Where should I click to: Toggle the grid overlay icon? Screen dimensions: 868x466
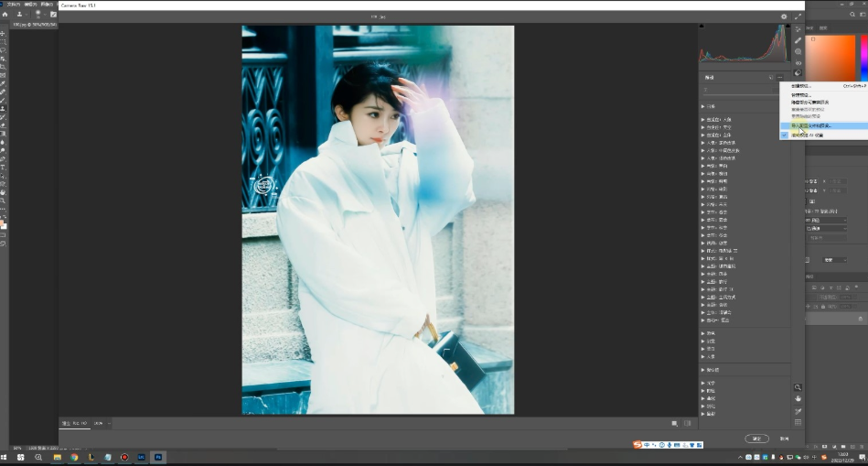[798, 422]
